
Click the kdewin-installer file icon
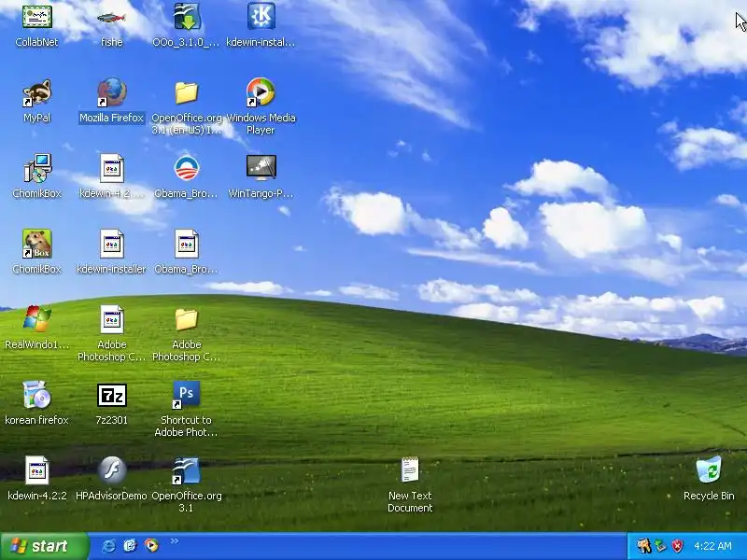coord(111,244)
